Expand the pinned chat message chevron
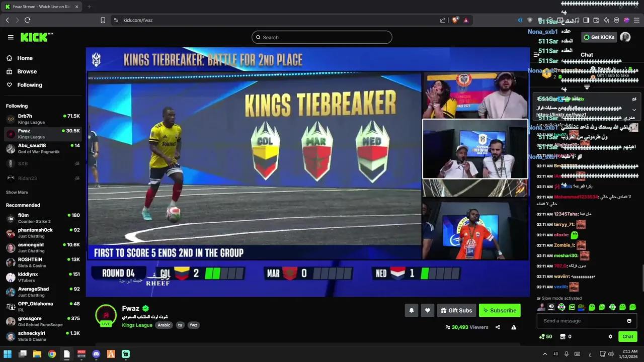This screenshot has width=644, height=362. click(x=634, y=110)
